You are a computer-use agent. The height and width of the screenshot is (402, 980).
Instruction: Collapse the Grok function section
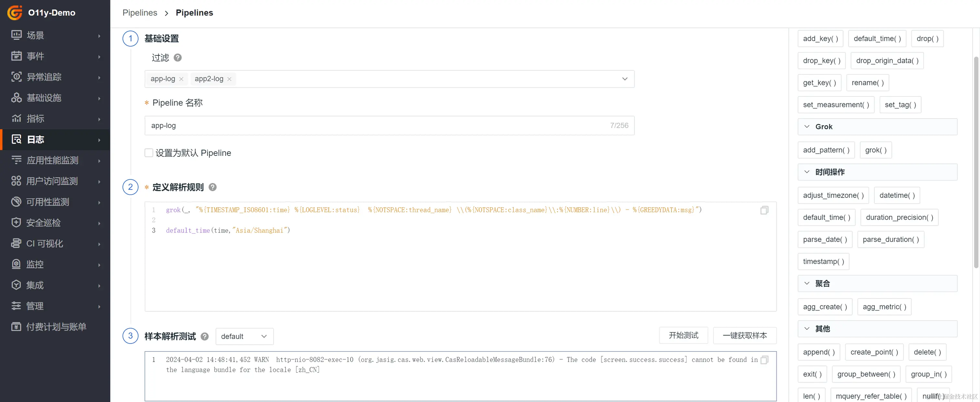click(807, 127)
